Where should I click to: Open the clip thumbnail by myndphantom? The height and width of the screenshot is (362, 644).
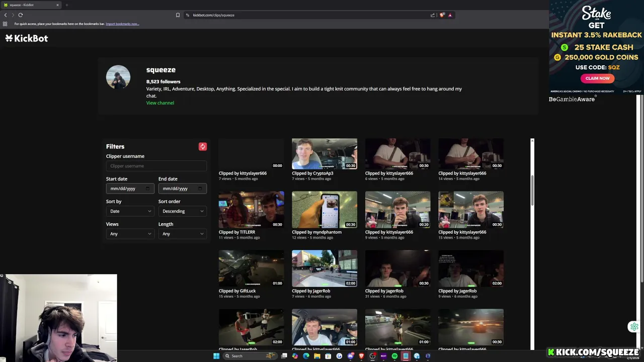point(325,209)
